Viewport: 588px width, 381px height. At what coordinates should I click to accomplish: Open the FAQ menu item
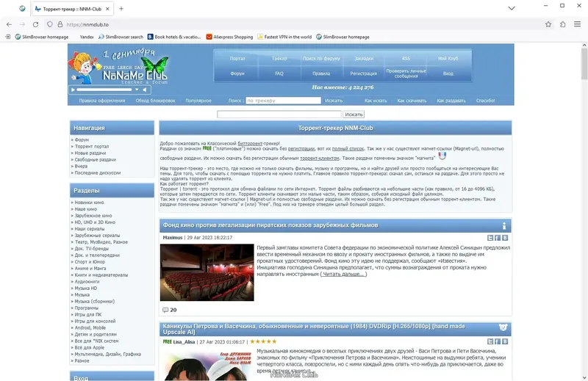(279, 73)
